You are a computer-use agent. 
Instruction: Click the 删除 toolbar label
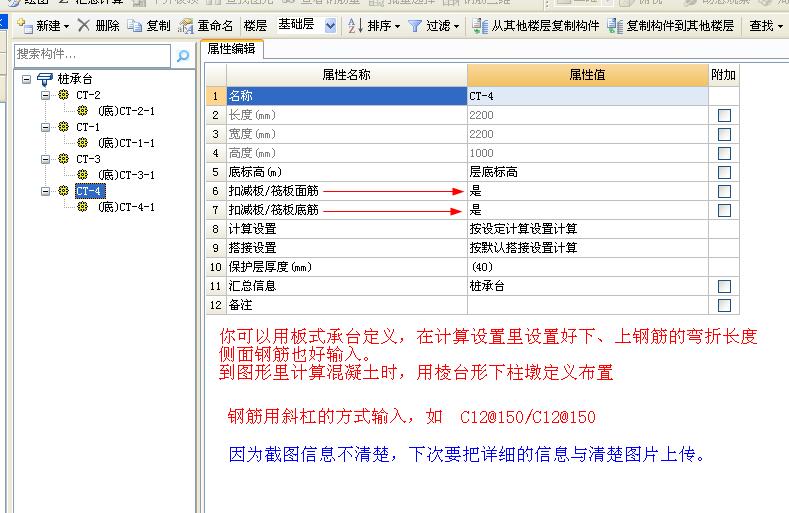coord(107,26)
